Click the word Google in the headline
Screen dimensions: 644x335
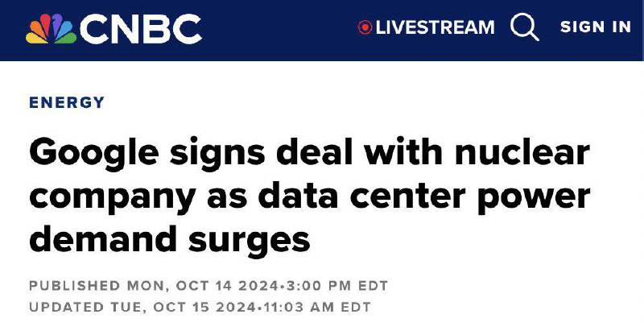(94, 153)
